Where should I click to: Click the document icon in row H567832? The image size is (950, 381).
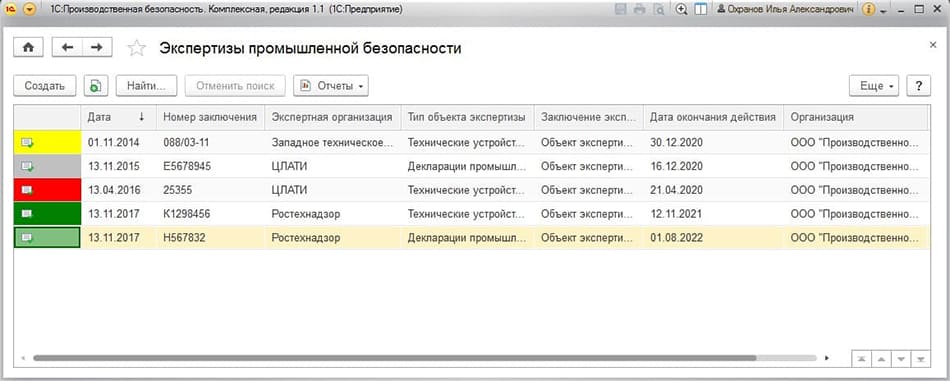pyautogui.click(x=28, y=237)
